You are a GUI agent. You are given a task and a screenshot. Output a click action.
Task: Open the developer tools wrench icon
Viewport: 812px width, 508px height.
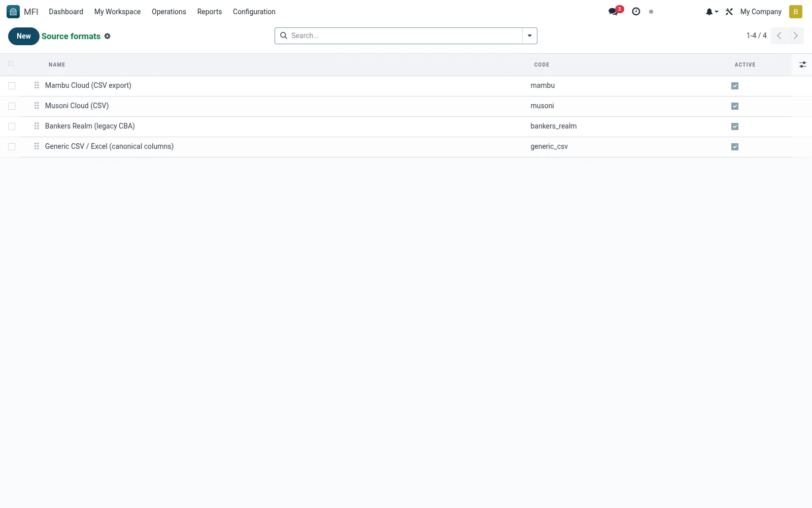coord(729,12)
